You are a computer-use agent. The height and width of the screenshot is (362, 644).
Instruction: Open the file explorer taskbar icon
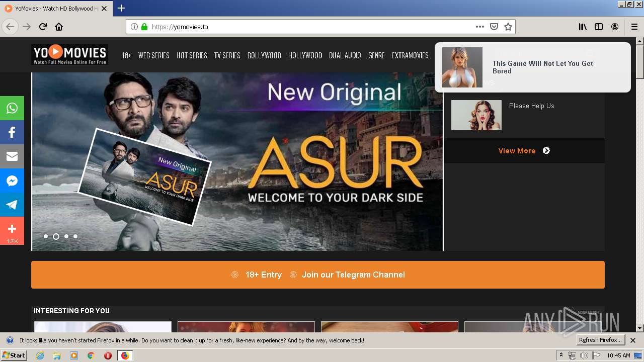57,355
